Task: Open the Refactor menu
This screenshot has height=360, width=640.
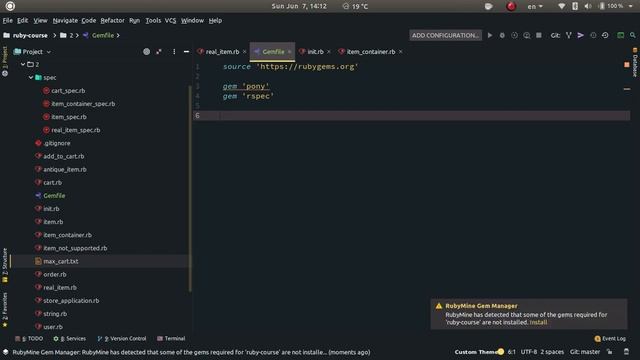Action: 112,20
